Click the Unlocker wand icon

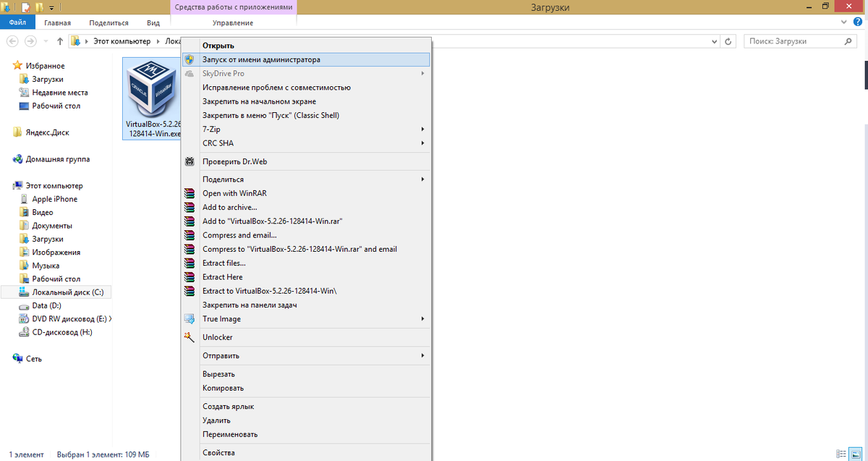pyautogui.click(x=190, y=337)
